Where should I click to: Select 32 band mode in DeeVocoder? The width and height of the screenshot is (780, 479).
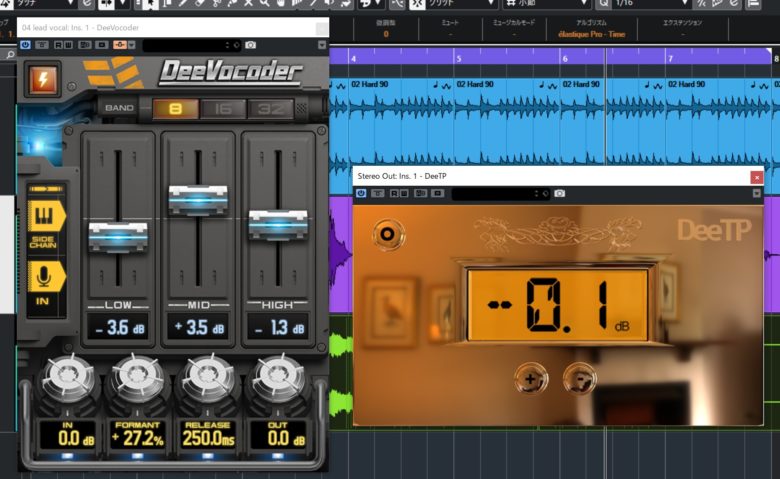coord(270,108)
